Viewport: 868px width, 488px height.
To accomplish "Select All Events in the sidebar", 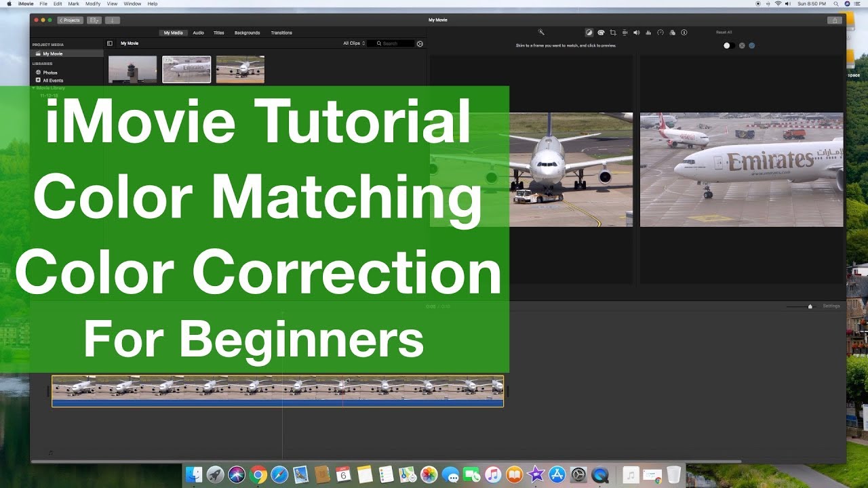I will (x=53, y=81).
